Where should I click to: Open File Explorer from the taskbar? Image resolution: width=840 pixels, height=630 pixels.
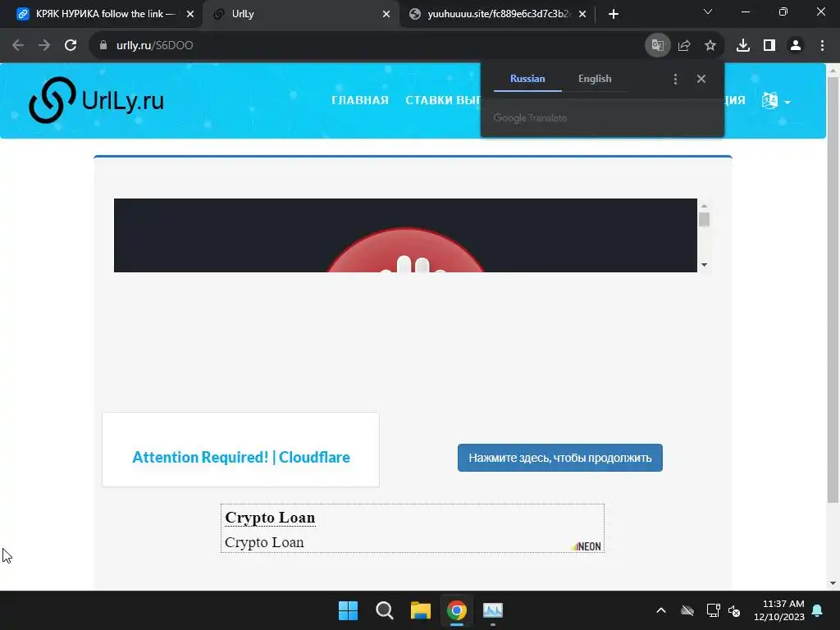(x=421, y=610)
